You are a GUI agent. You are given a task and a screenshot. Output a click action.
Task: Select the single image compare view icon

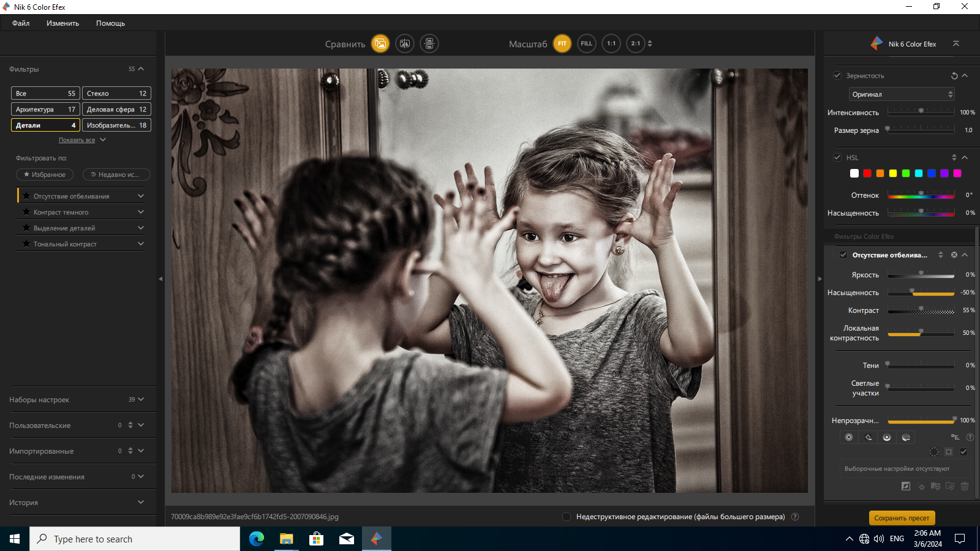[x=380, y=43]
